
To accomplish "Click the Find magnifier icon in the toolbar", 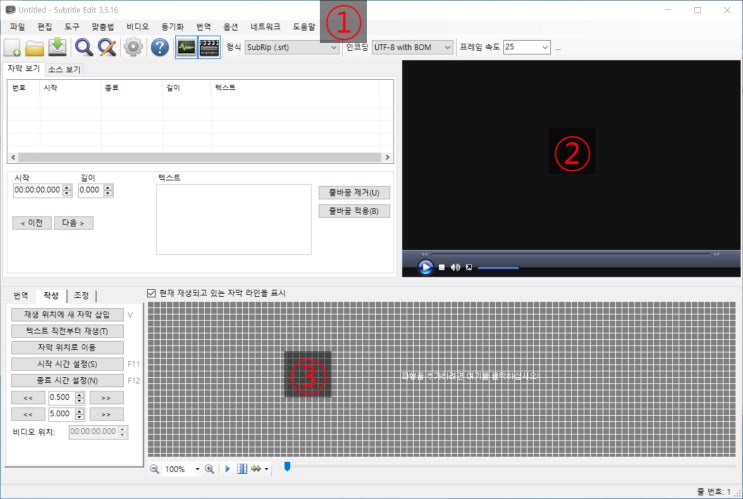I will point(84,47).
